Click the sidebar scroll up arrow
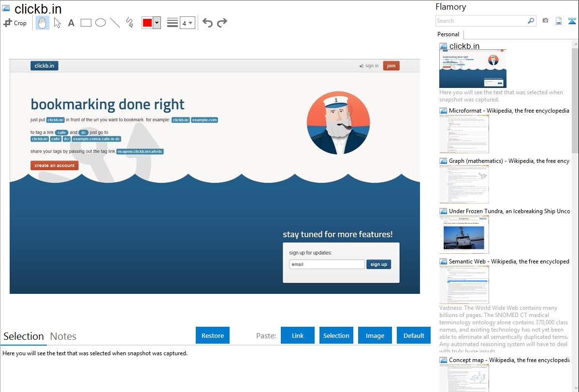This screenshot has height=392, width=579. tap(575, 44)
